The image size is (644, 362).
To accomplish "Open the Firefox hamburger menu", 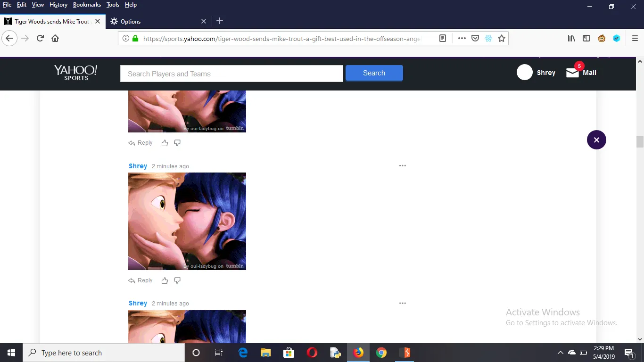I will click(x=635, y=39).
